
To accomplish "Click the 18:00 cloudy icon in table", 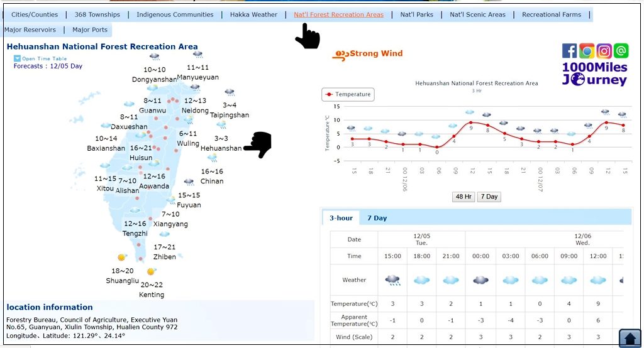I will (x=422, y=280).
